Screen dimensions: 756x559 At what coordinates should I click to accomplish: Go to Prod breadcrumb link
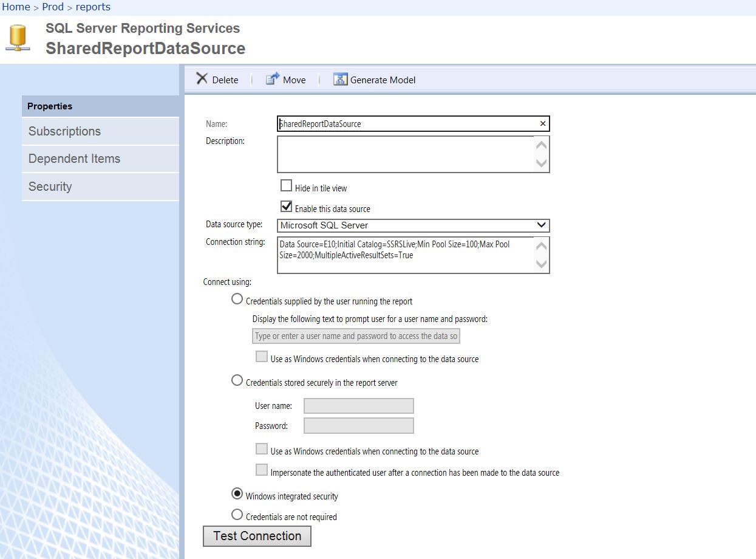[53, 7]
